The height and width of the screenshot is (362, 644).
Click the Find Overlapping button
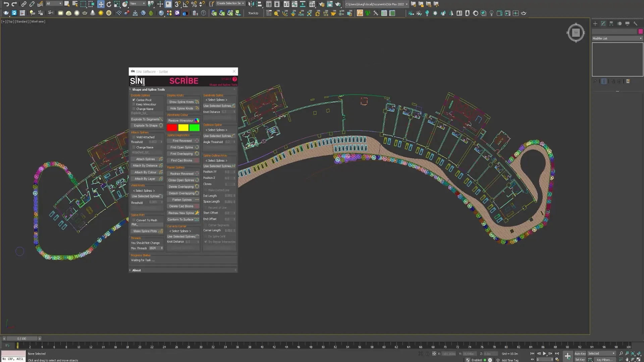[183, 154]
